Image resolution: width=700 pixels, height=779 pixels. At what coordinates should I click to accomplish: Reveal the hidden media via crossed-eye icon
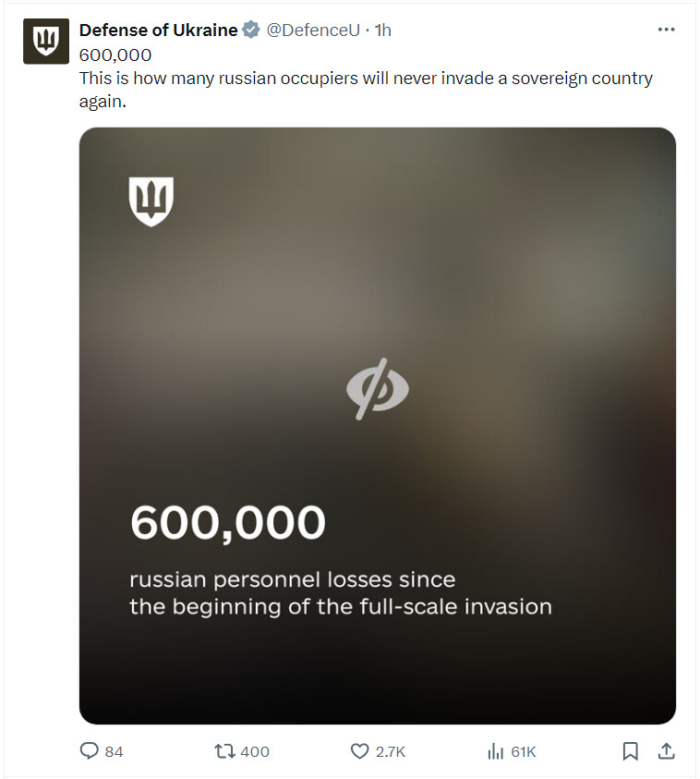378,388
